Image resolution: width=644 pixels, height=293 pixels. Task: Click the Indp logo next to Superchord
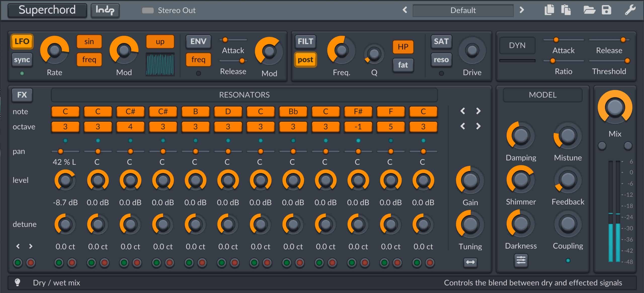[105, 10]
